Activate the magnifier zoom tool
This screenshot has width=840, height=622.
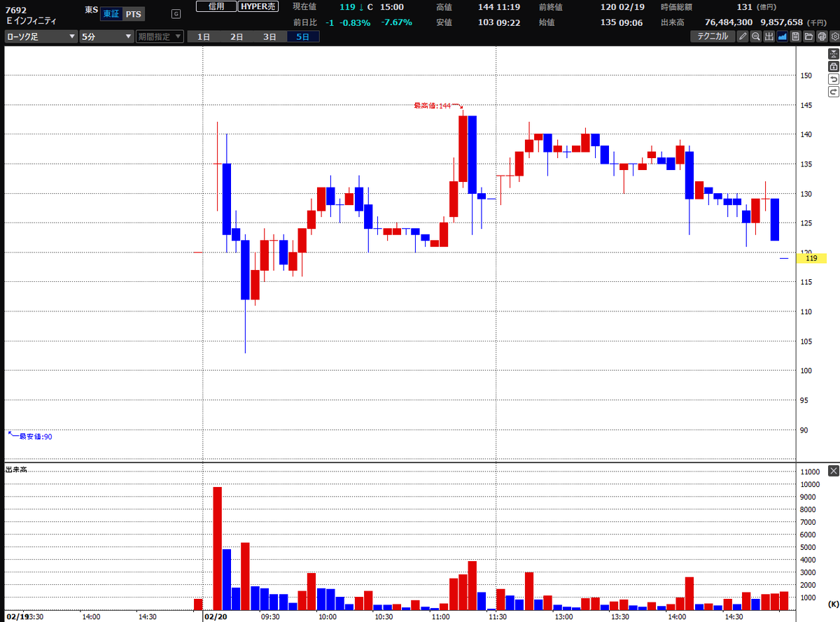click(756, 36)
